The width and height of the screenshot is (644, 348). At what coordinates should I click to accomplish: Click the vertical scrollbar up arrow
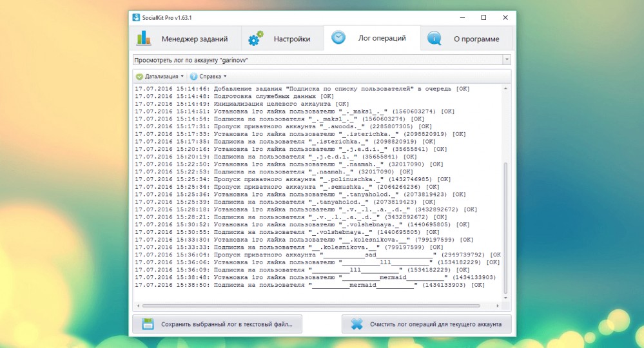505,88
